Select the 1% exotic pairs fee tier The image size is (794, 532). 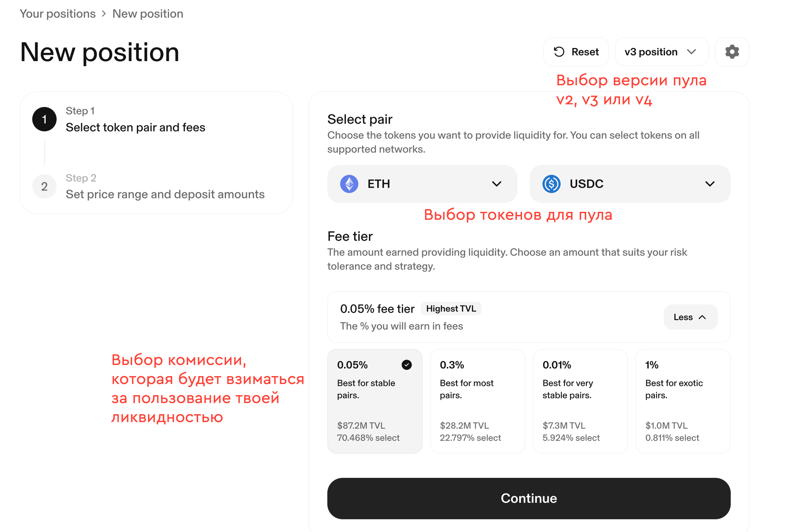pos(683,401)
